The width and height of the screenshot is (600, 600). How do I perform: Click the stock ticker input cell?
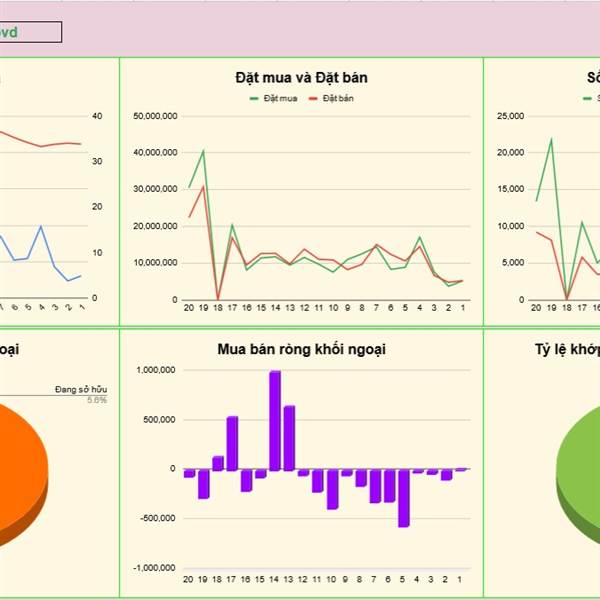[x=30, y=32]
